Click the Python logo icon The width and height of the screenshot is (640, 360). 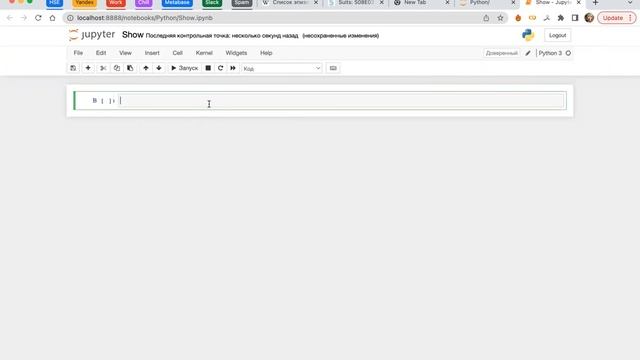[x=528, y=35]
